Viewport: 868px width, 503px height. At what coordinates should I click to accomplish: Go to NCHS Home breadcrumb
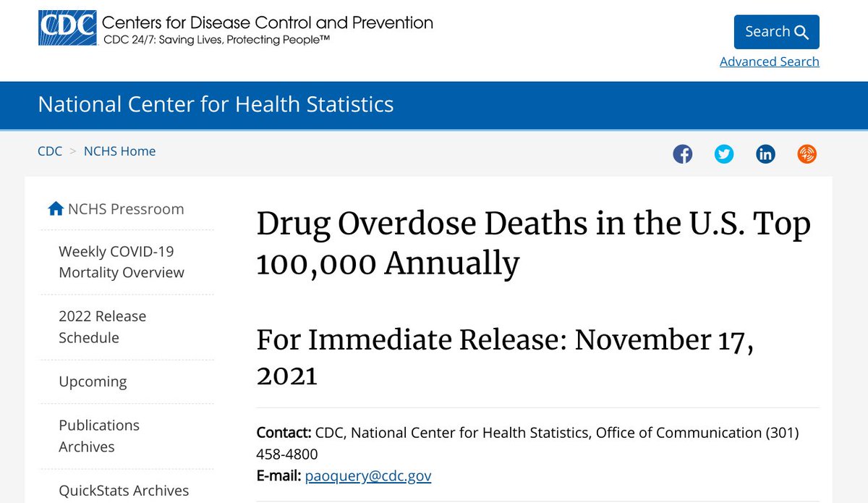(119, 151)
